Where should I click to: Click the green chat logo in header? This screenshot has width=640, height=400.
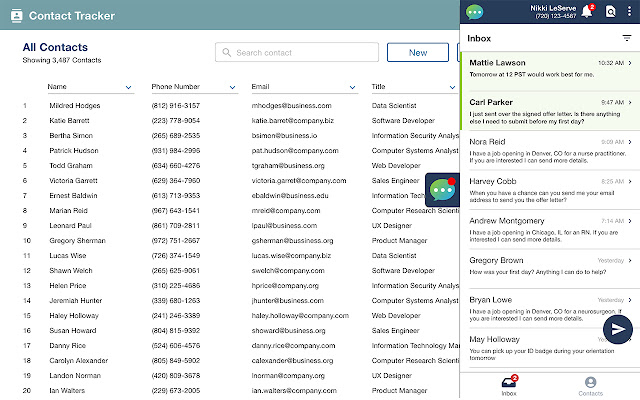pyautogui.click(x=475, y=12)
